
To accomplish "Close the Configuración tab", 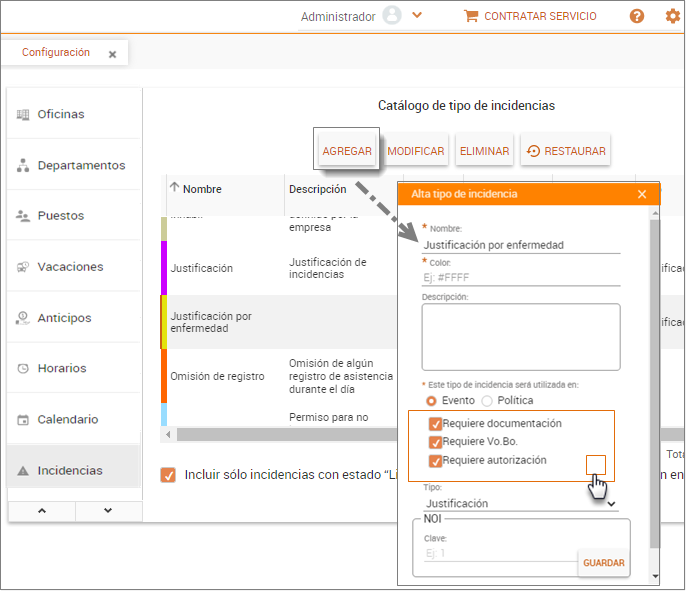I will 112,54.
